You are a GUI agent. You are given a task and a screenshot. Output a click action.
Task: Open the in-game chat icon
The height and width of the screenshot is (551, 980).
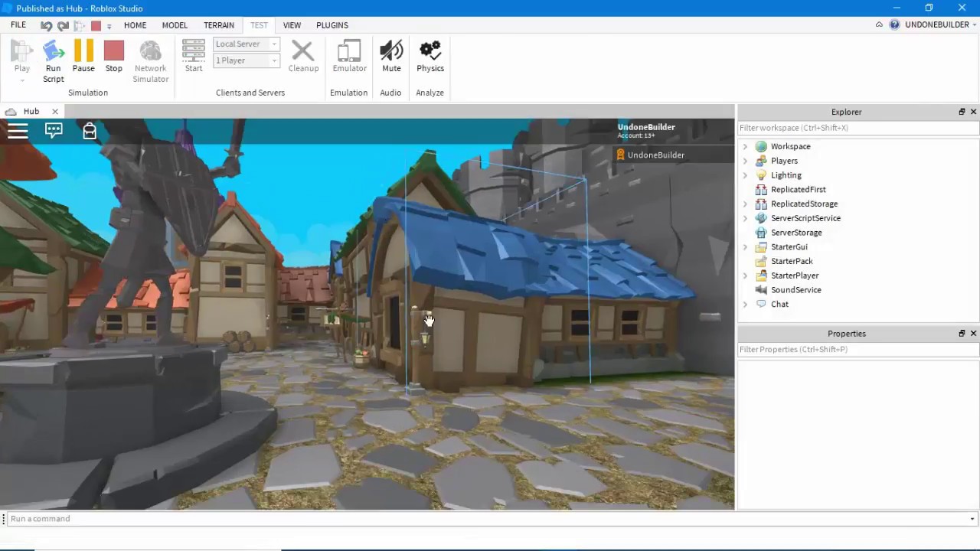pos(54,131)
